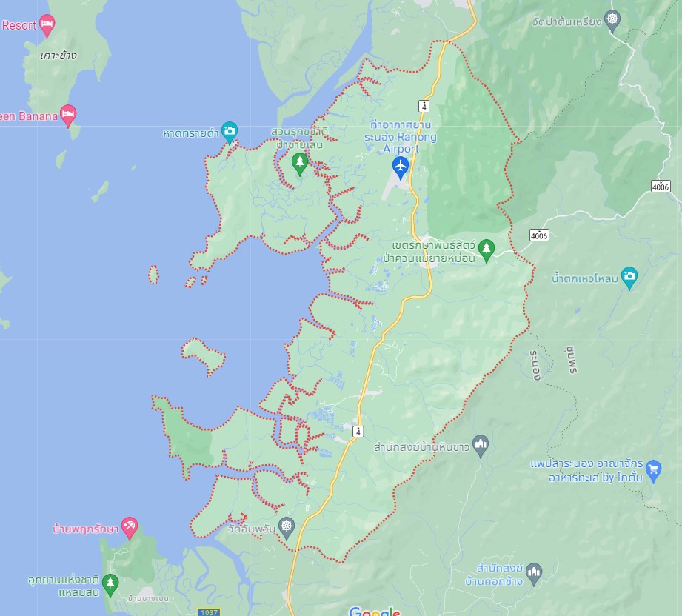Click the Google logo at the bottom
This screenshot has width=682, height=616.
coord(374,611)
